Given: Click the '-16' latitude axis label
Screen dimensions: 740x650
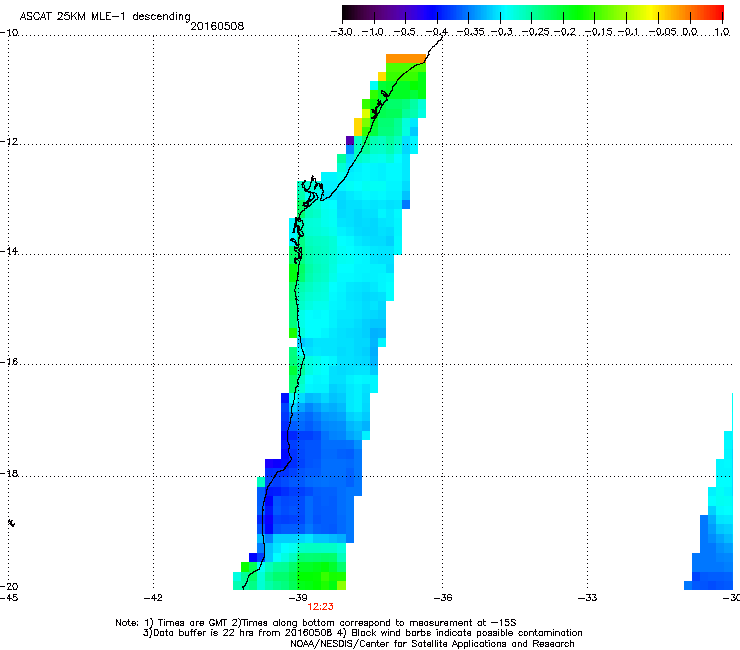Looking at the screenshot, I should [x=9, y=362].
